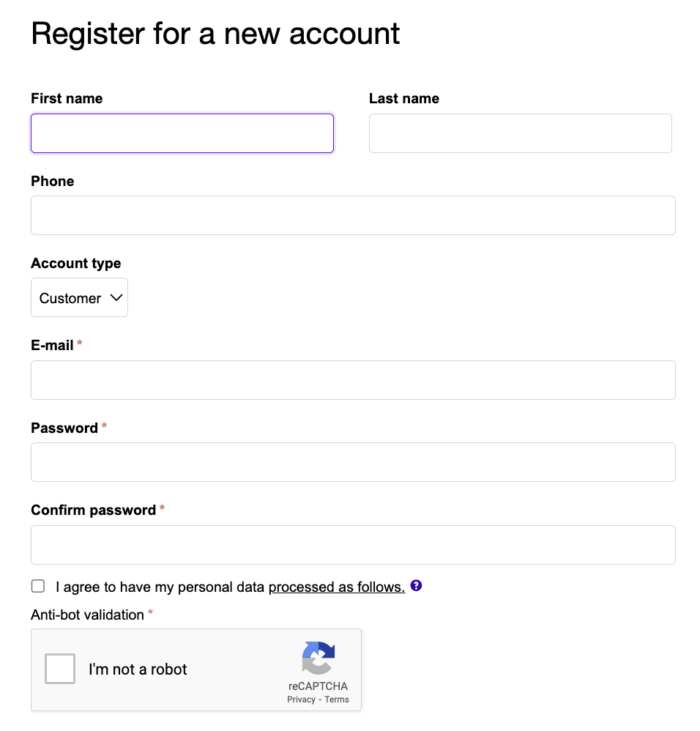700x731 pixels.
Task: Click the "Anti-bot validation" label
Action: pos(88,615)
